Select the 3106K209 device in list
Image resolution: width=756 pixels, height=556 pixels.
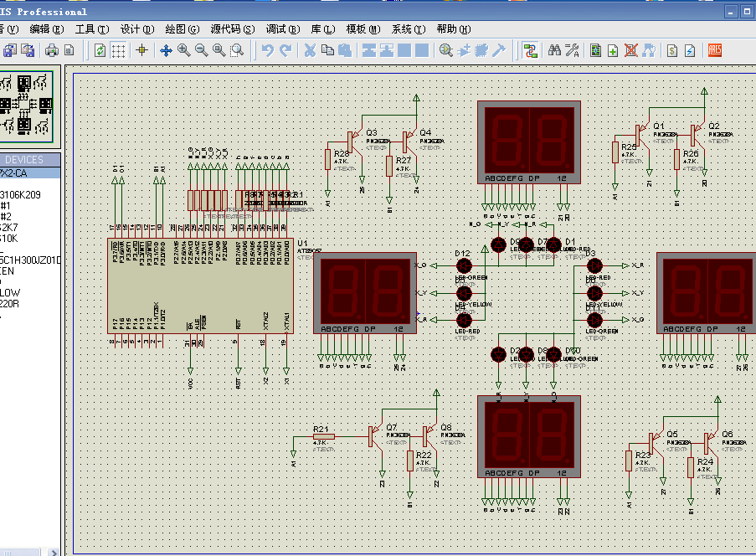click(x=22, y=194)
